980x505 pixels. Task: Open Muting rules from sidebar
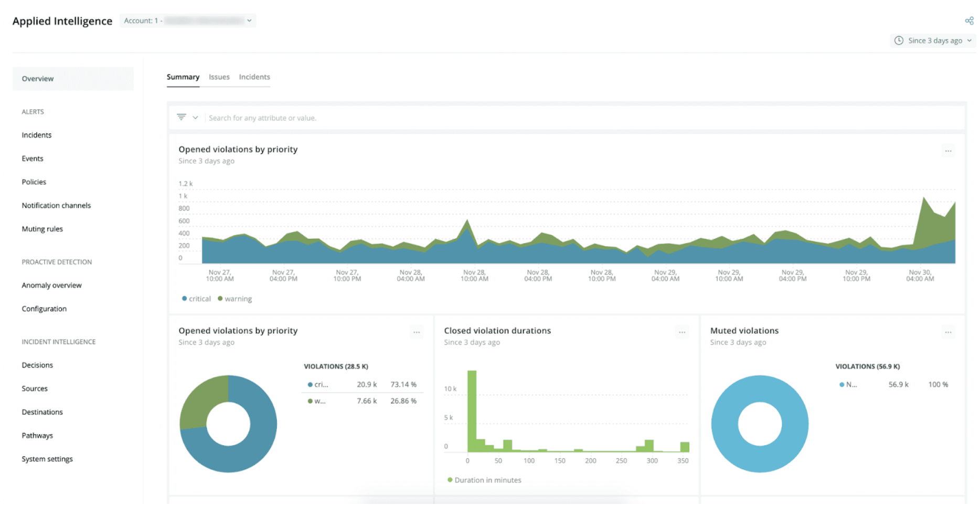pyautogui.click(x=42, y=228)
